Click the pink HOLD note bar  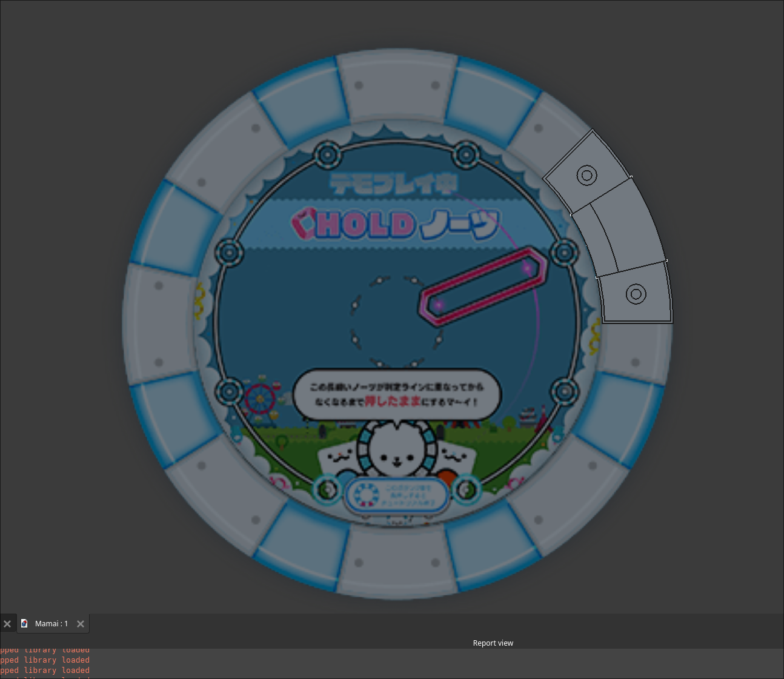pyautogui.click(x=483, y=286)
